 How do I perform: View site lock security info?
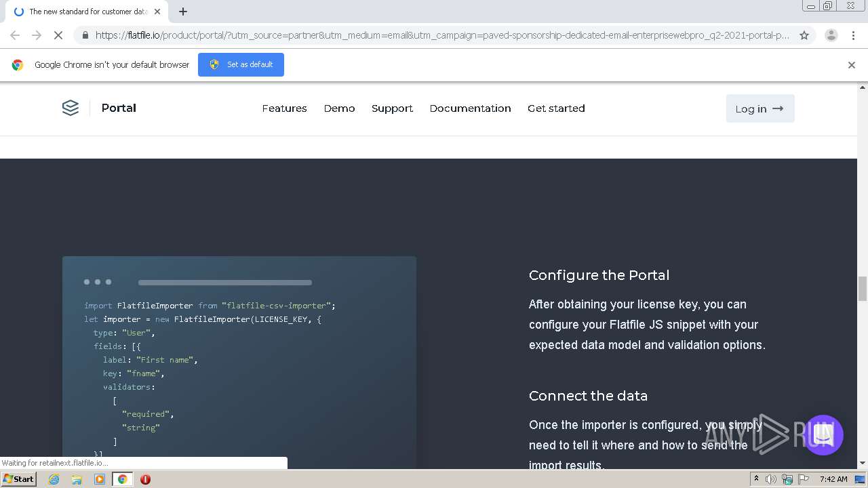coord(85,35)
